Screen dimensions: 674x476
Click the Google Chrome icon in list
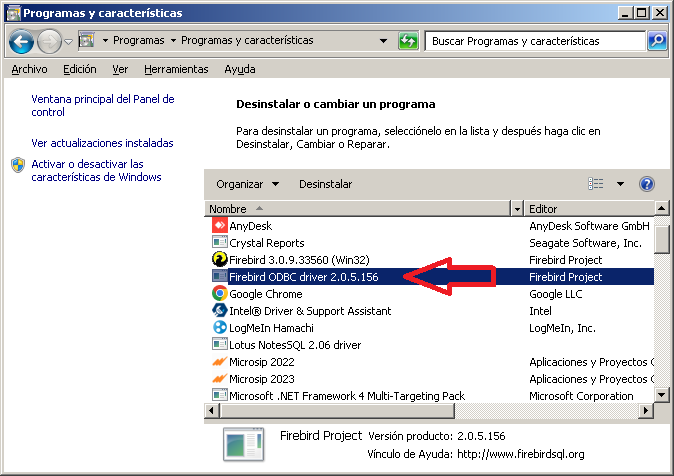[220, 294]
